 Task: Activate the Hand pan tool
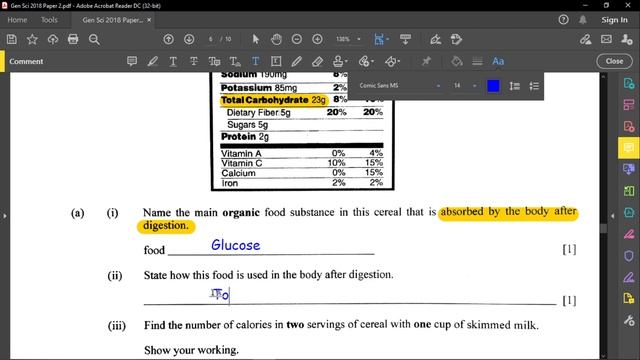276,39
